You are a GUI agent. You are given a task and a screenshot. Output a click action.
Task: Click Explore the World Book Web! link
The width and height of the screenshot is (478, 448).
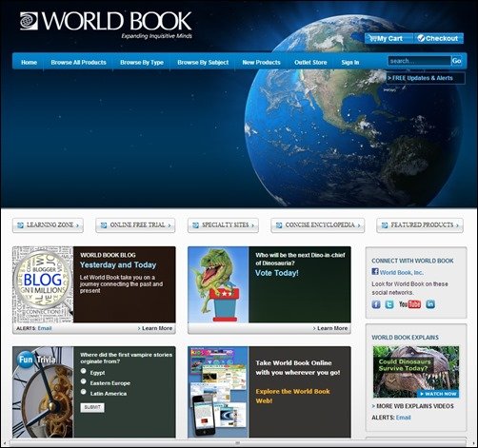(292, 396)
